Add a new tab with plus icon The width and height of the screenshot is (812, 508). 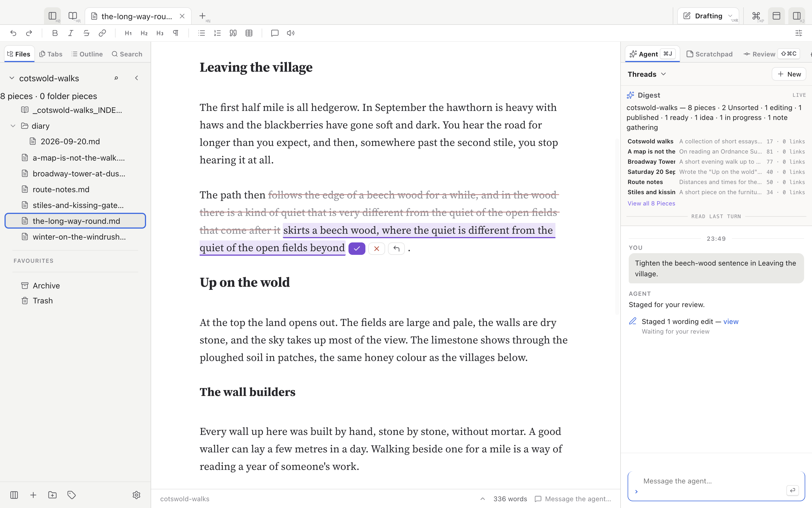[x=202, y=16]
